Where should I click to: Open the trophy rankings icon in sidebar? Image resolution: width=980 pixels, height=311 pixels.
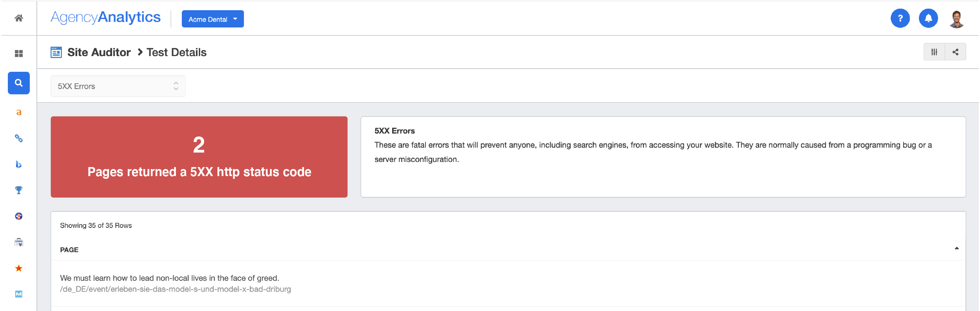(x=18, y=190)
